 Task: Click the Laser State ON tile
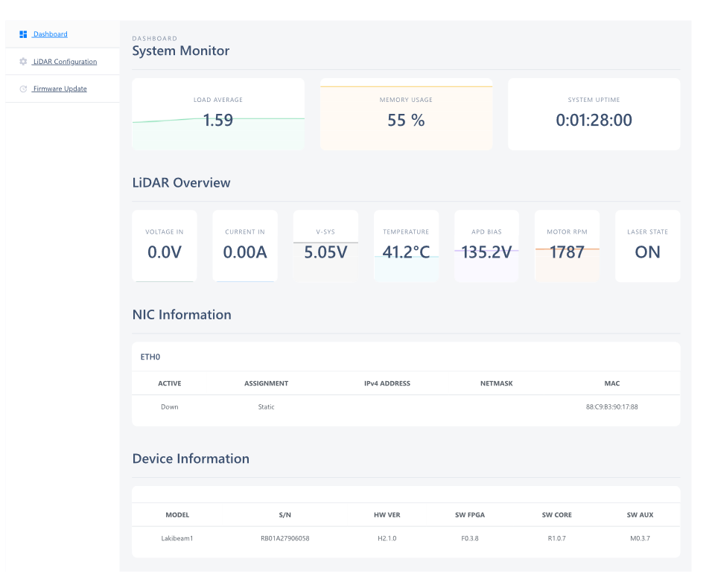(x=647, y=246)
